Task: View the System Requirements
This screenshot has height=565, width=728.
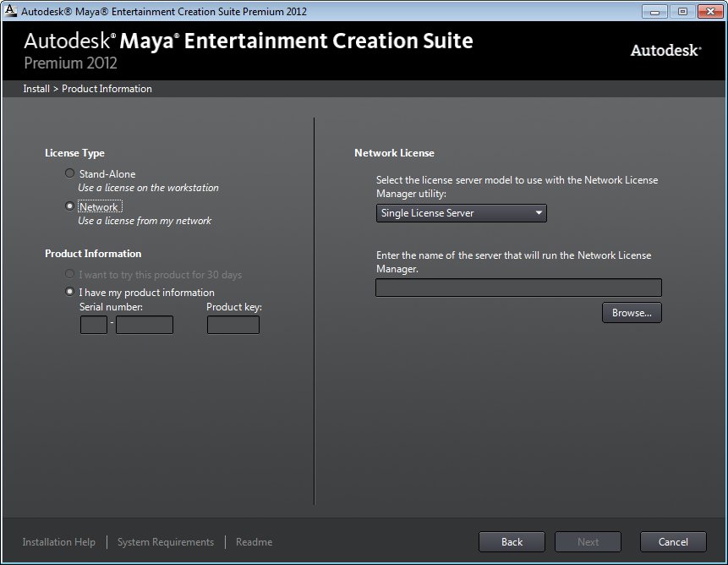Action: (x=165, y=541)
